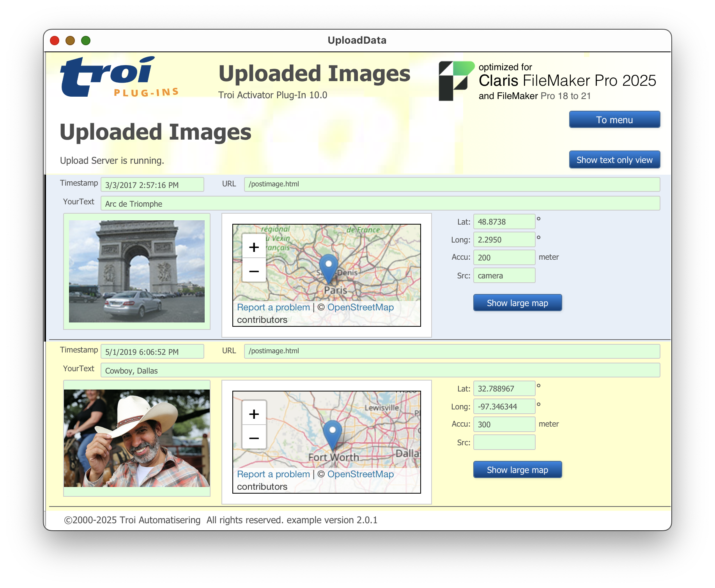715x588 pixels.
Task: Click the Accu field showing 300
Action: pos(504,424)
